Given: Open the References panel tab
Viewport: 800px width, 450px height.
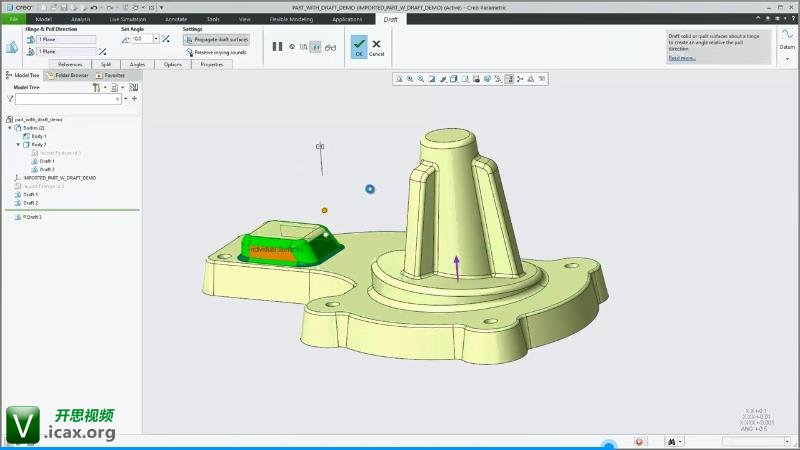Looking at the screenshot, I should (x=70, y=64).
